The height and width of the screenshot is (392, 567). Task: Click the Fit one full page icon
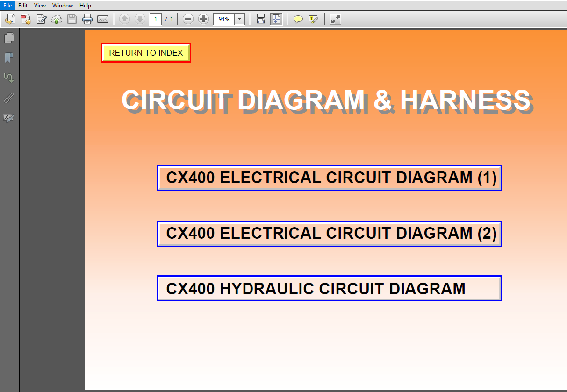(x=276, y=19)
